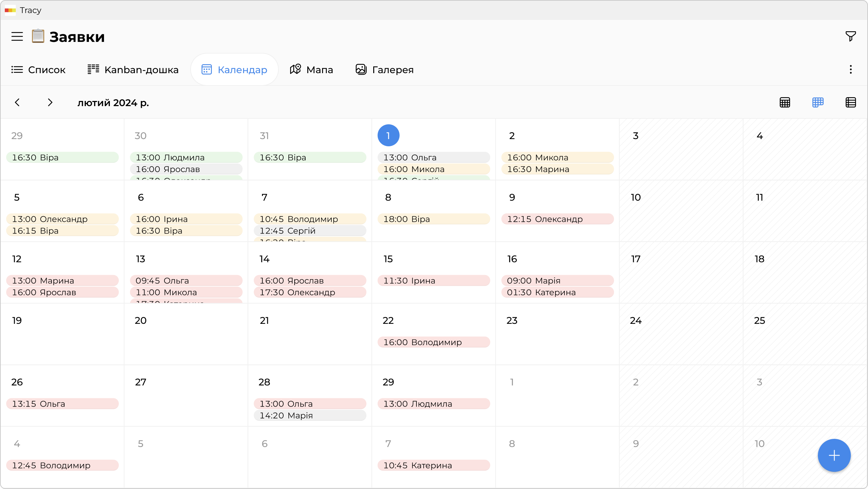Open the filter funnel icon
Image resolution: width=868 pixels, height=489 pixels.
click(x=850, y=36)
